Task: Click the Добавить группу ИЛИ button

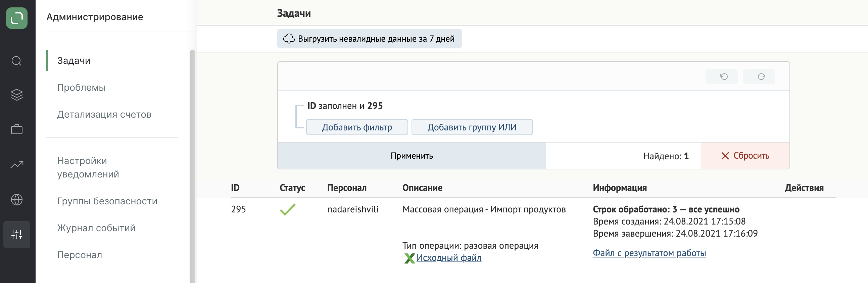Action: coord(472,127)
